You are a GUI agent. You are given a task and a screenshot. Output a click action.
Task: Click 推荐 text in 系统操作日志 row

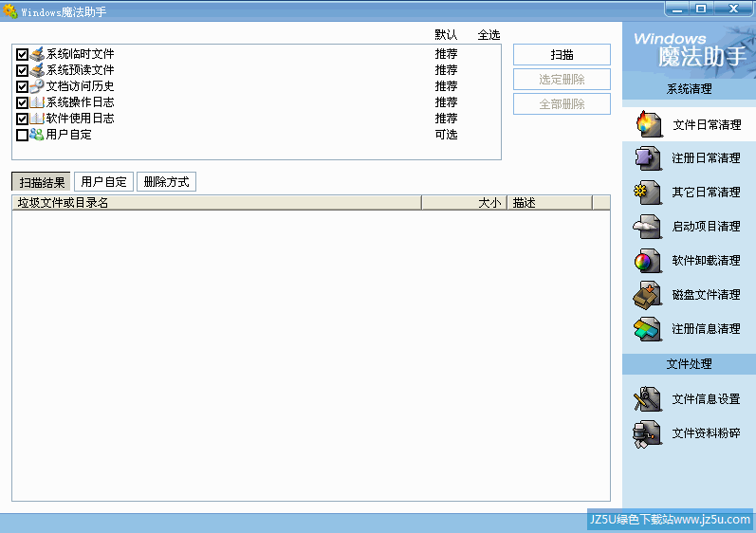446,102
